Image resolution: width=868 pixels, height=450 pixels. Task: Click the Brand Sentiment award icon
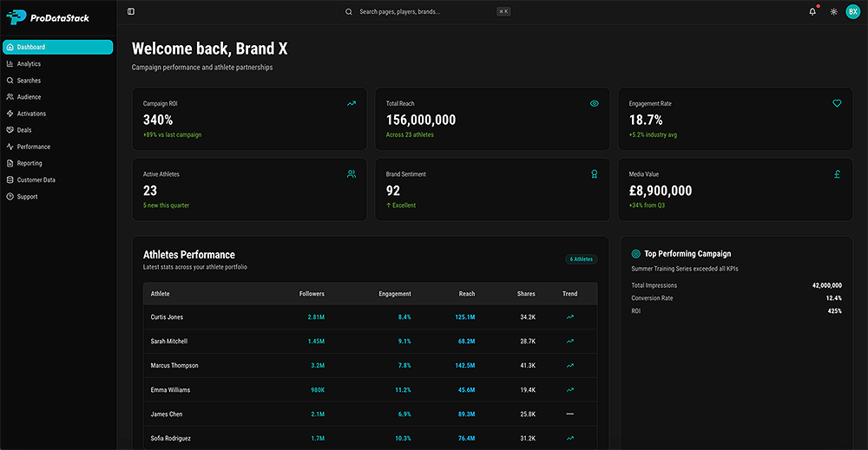tap(595, 174)
